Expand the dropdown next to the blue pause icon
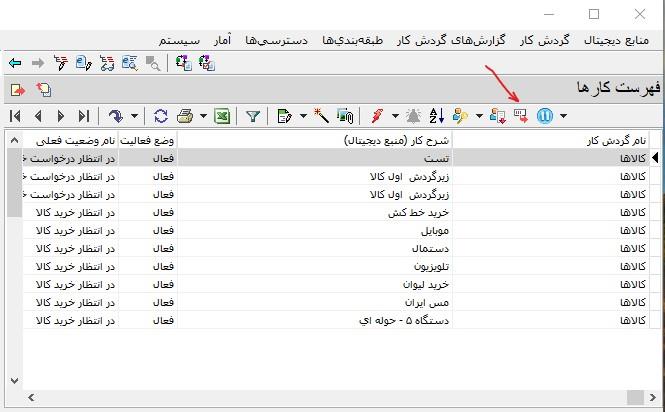 [563, 116]
